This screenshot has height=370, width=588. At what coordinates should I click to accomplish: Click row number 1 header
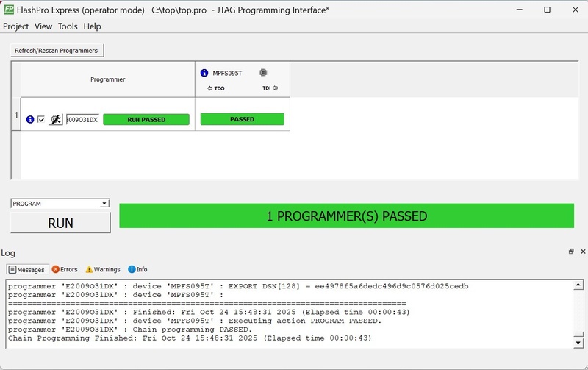tap(16, 115)
